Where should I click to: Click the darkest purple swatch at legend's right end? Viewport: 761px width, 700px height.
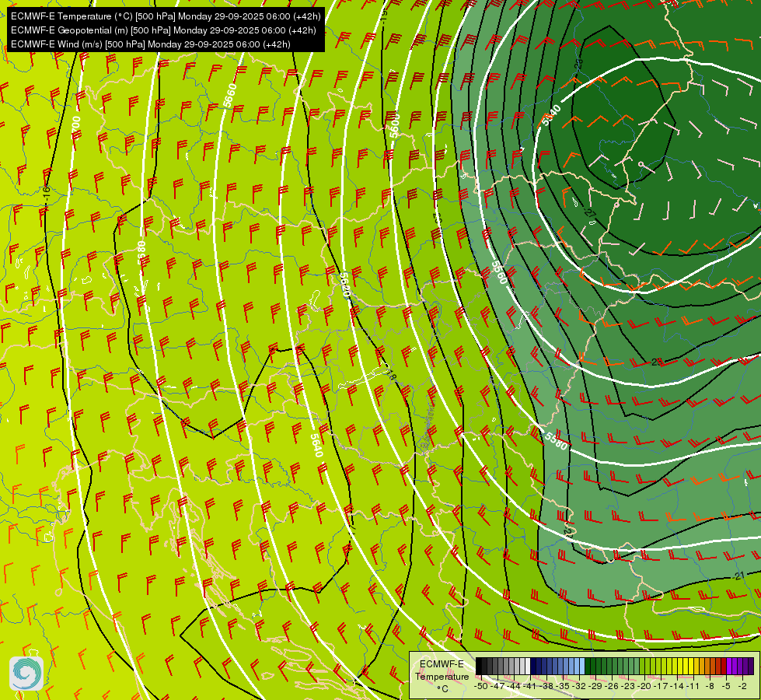pyautogui.click(x=751, y=666)
